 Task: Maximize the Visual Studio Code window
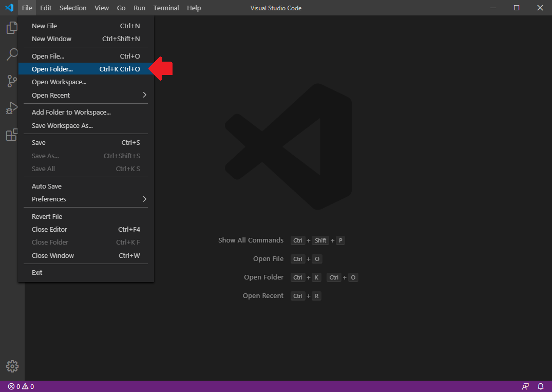click(517, 8)
